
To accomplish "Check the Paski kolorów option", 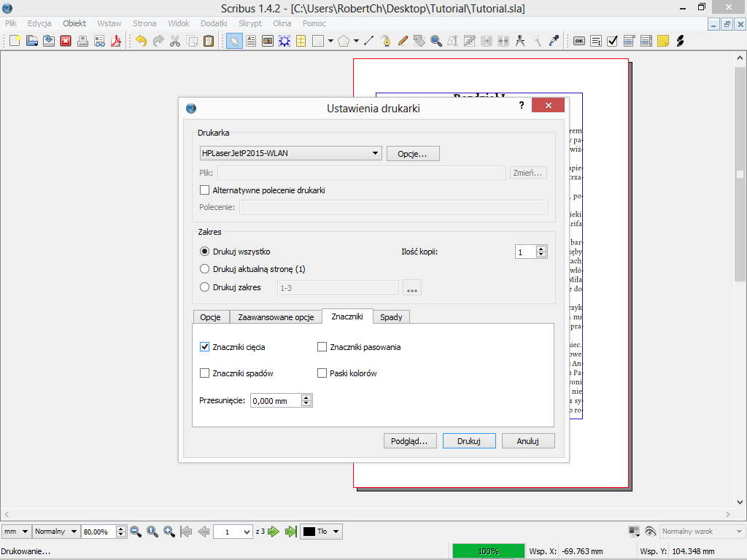I will pyautogui.click(x=322, y=373).
